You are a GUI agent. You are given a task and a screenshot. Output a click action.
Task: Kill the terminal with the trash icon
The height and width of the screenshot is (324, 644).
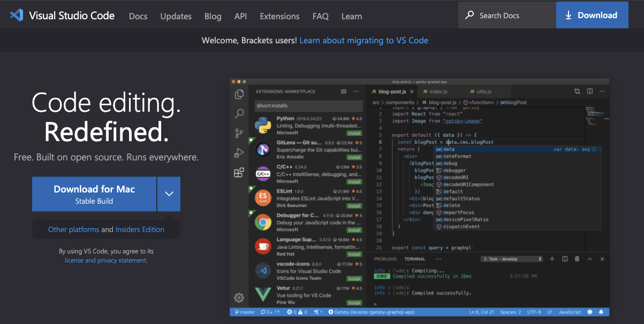point(577,259)
